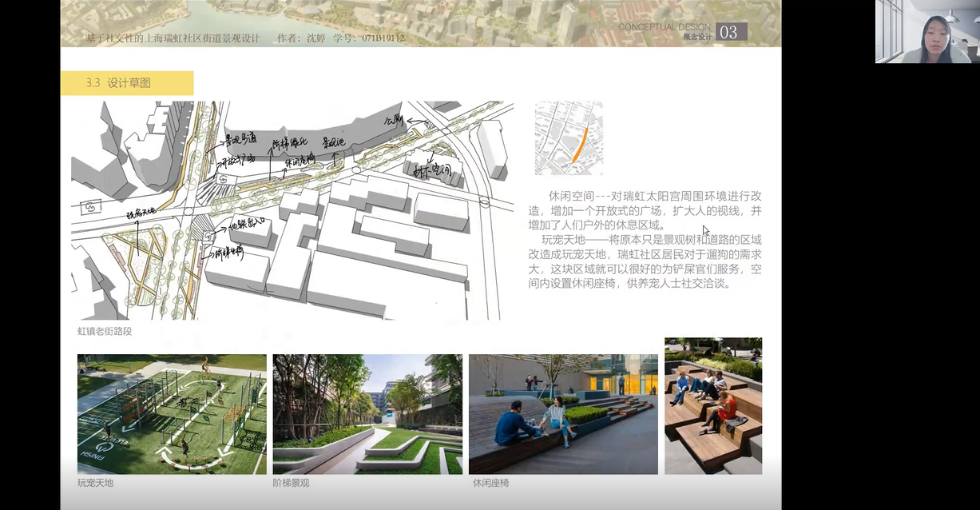Open the 阶梯景观 stepped landscape photo
Screen dimensions: 980x510
coord(367,414)
